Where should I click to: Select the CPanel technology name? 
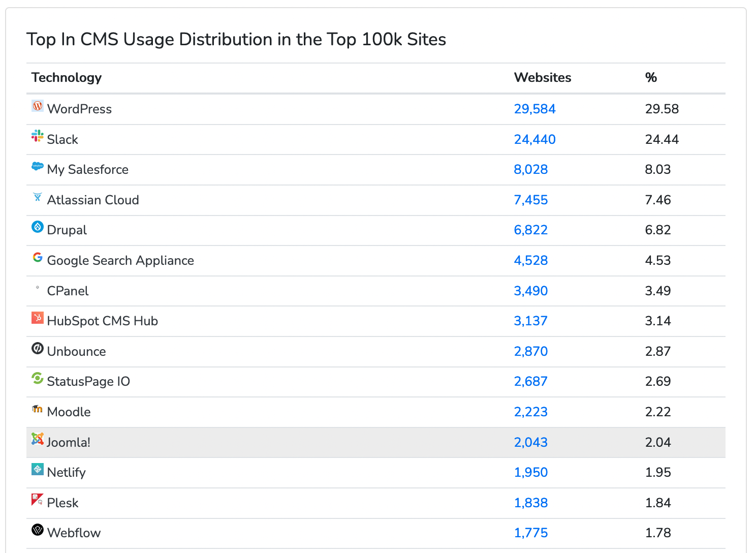(68, 291)
